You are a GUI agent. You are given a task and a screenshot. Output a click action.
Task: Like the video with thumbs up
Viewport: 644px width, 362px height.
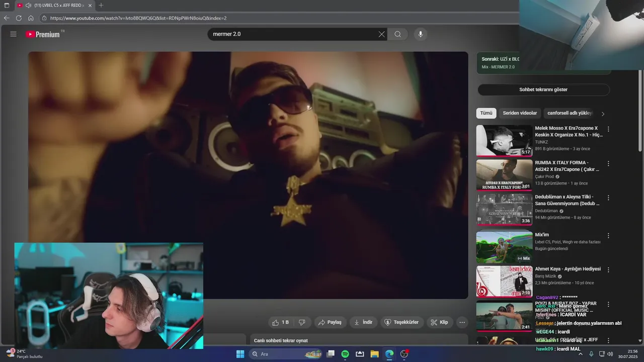280,322
